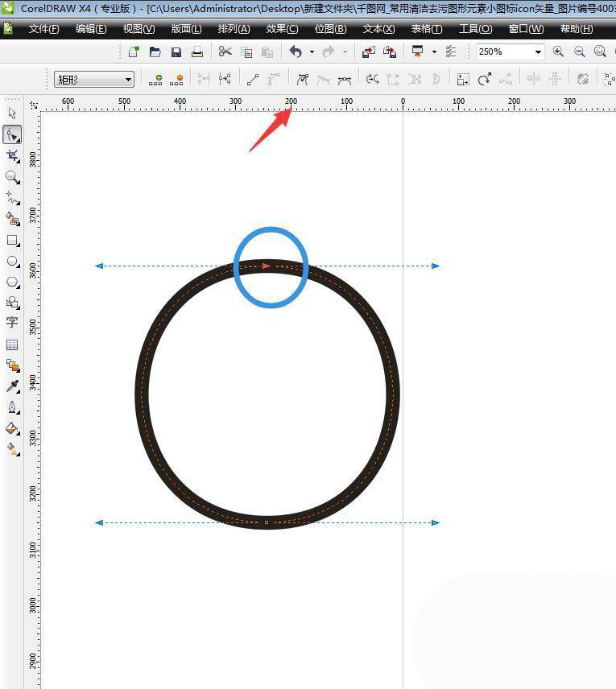
Task: Open the 文件(F) menu
Action: click(43, 29)
